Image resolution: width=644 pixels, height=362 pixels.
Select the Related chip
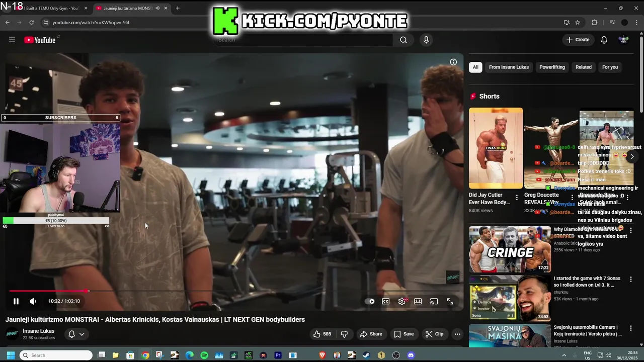coord(584,67)
